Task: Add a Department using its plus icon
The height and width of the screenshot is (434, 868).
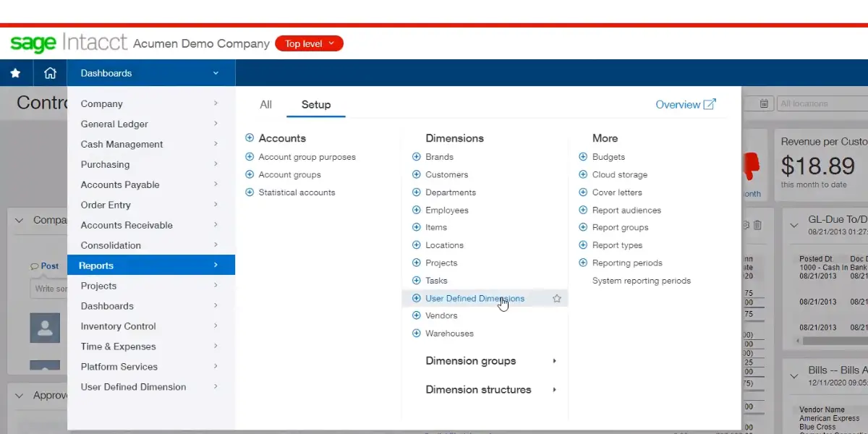Action: (416, 192)
